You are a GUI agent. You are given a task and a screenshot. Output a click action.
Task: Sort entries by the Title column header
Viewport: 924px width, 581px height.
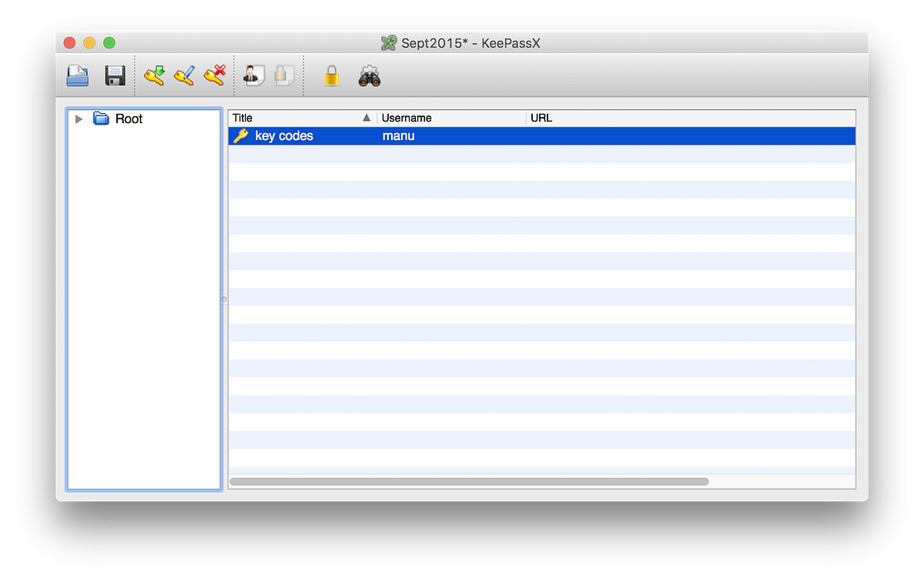(x=303, y=118)
